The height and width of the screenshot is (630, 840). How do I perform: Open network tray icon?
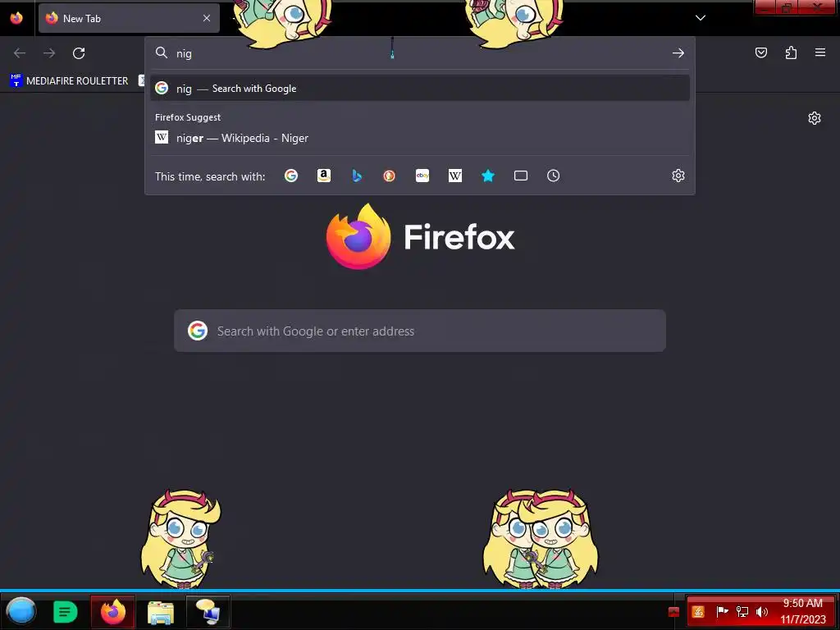point(742,611)
